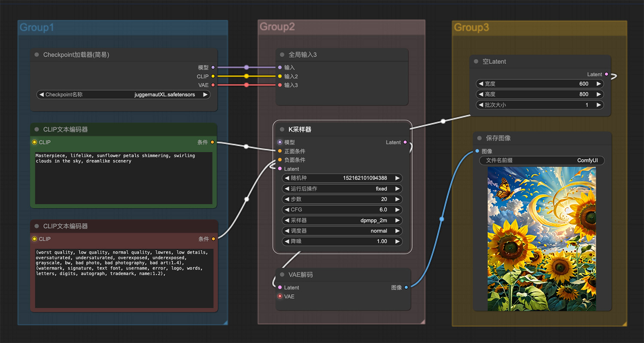Collapse the VAE解码 node dot
644x343 pixels.
point(282,275)
